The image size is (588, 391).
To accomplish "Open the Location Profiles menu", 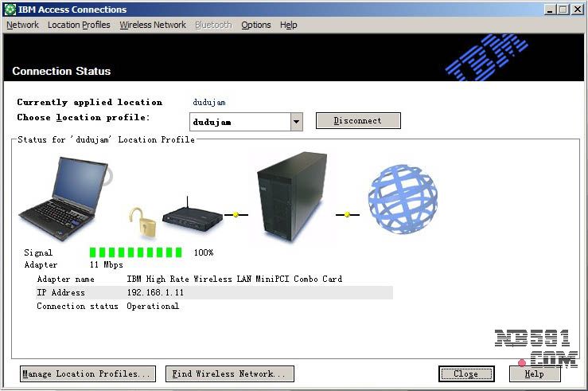I will pos(79,25).
